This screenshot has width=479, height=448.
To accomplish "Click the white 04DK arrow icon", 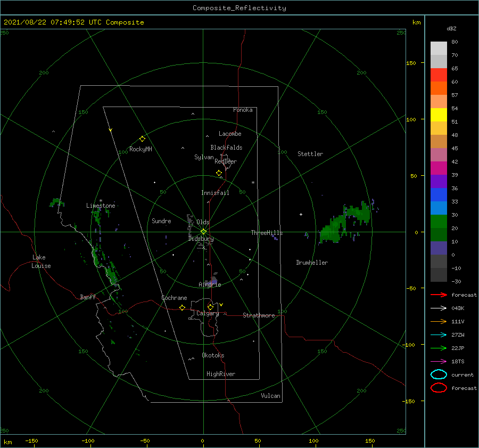I will click(439, 308).
